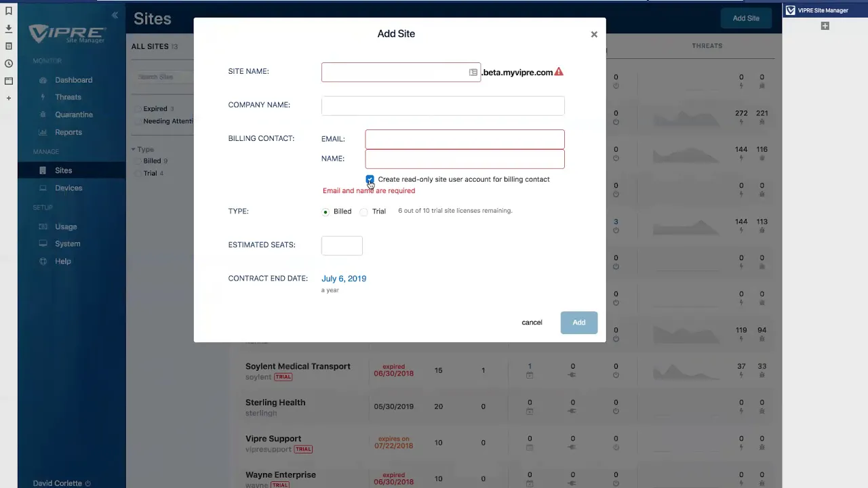The image size is (868, 488).
Task: Click the notes icon in far-left strip
Action: (9, 46)
